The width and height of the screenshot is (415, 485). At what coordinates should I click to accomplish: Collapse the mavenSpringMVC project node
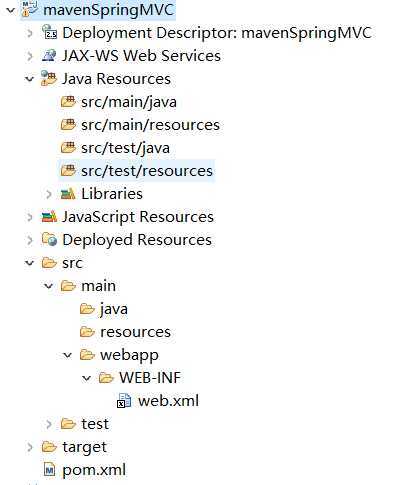(x=11, y=10)
